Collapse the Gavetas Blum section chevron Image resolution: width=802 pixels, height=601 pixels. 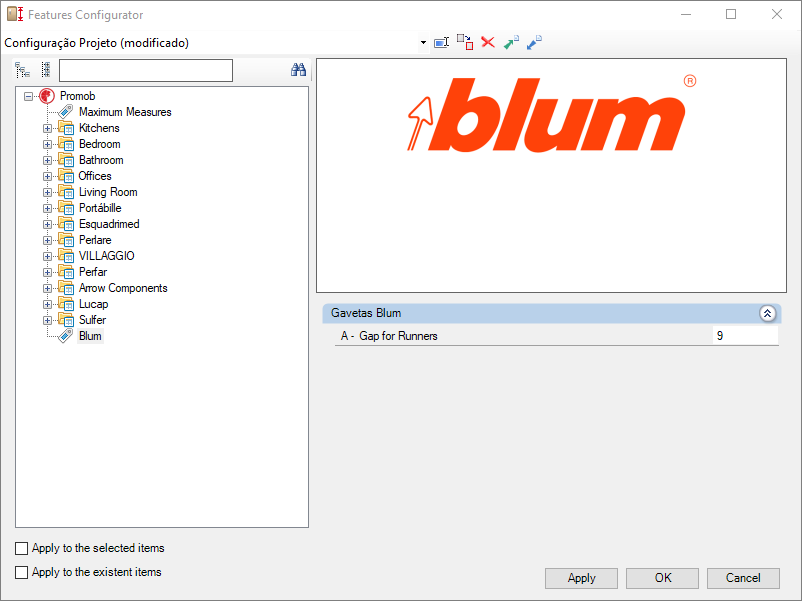point(767,314)
